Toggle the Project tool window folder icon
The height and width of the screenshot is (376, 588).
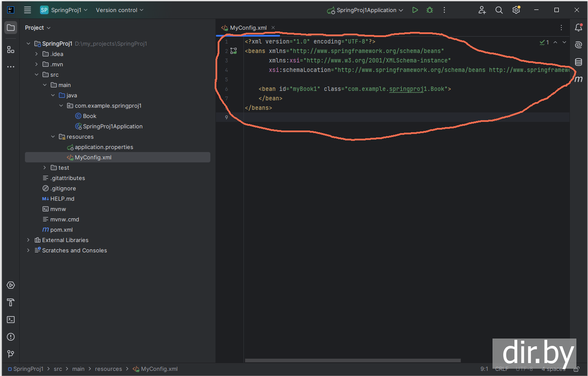[11, 28]
